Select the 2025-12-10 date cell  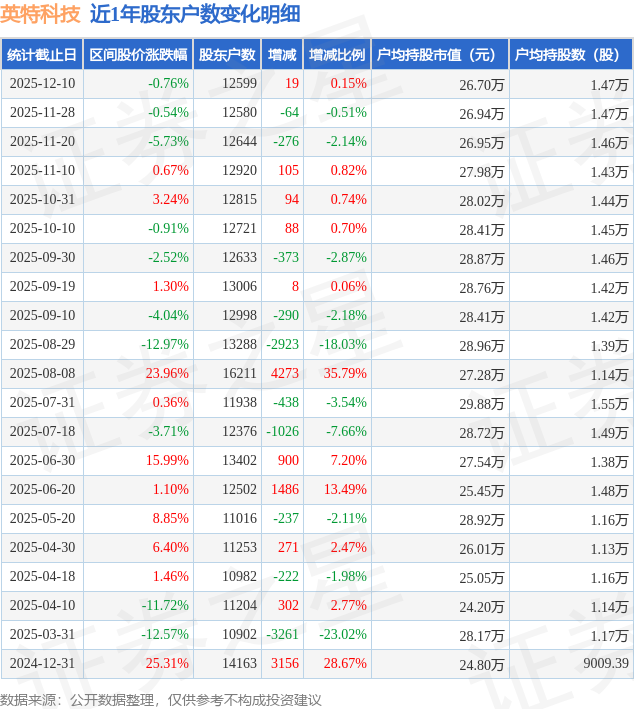point(43,84)
